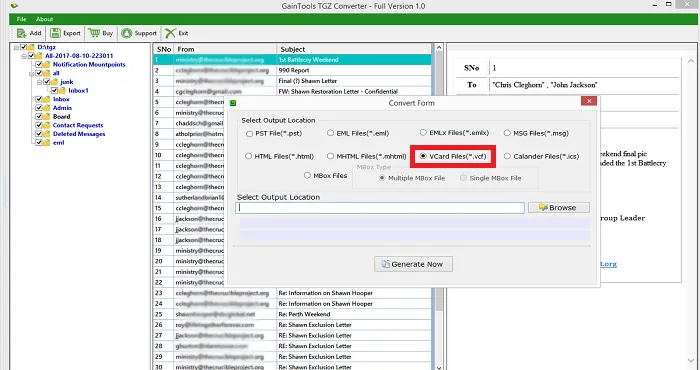Collapse the 'all' folder tree node
Viewport: 700px width, 370px height.
tap(32, 73)
